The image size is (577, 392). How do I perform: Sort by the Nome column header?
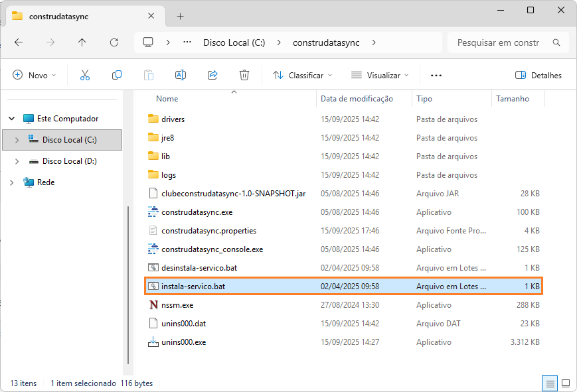coord(167,99)
